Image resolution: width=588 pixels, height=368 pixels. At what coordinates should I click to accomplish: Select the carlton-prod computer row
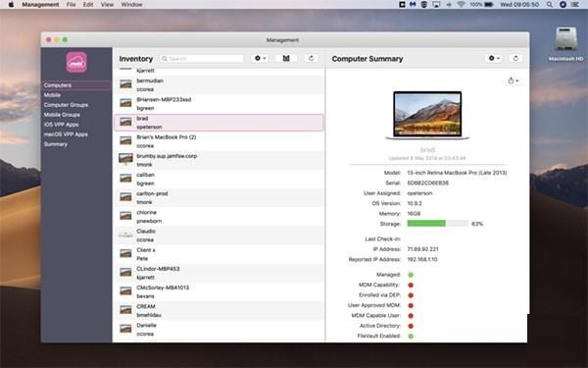click(x=219, y=197)
